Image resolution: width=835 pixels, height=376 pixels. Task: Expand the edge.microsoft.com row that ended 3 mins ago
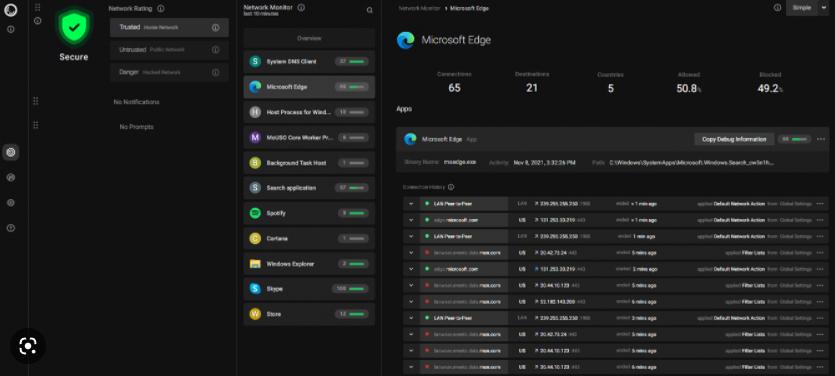click(411, 269)
